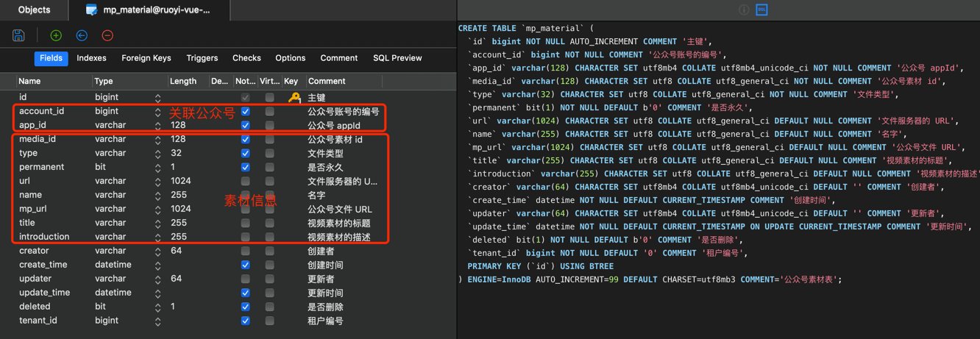Open type dropdown for create_time field
The width and height of the screenshot is (980, 339).
tap(157, 265)
